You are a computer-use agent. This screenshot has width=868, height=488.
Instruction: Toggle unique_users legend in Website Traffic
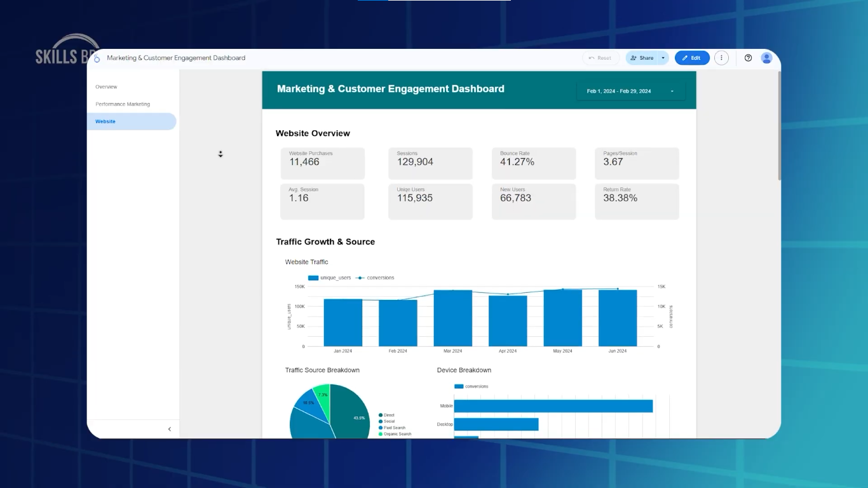click(330, 278)
